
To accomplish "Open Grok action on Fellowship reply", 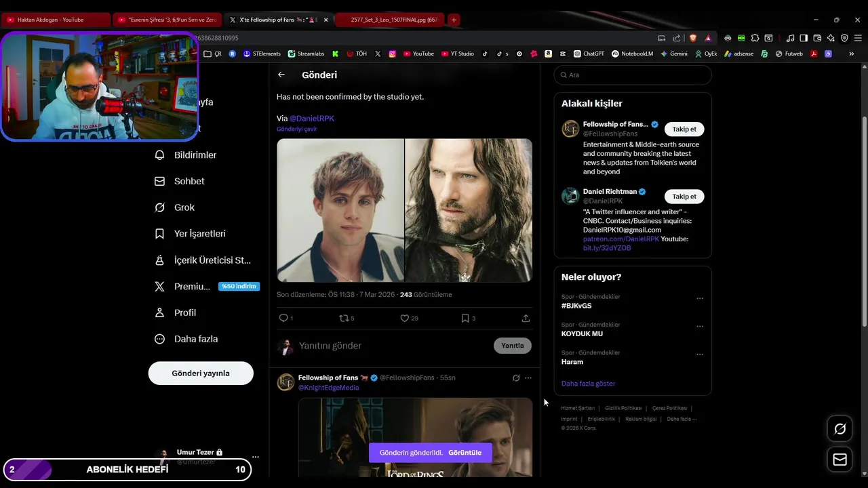I will tap(516, 378).
